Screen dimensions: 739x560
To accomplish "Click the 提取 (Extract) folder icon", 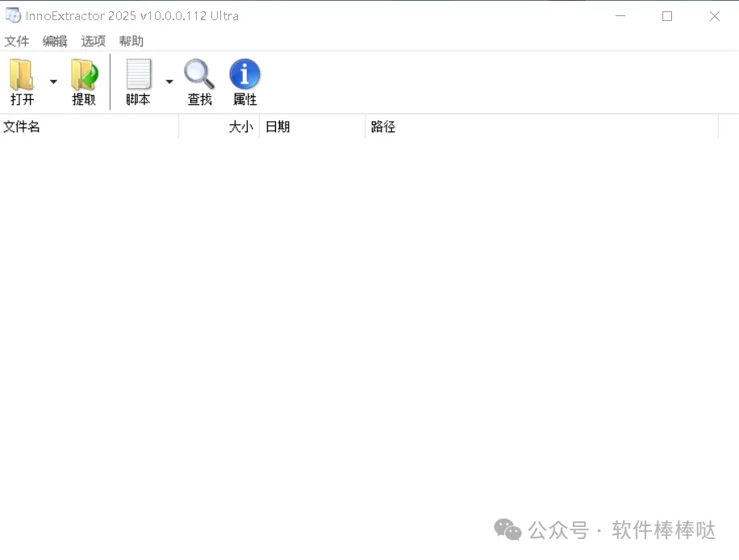I will click(85, 74).
